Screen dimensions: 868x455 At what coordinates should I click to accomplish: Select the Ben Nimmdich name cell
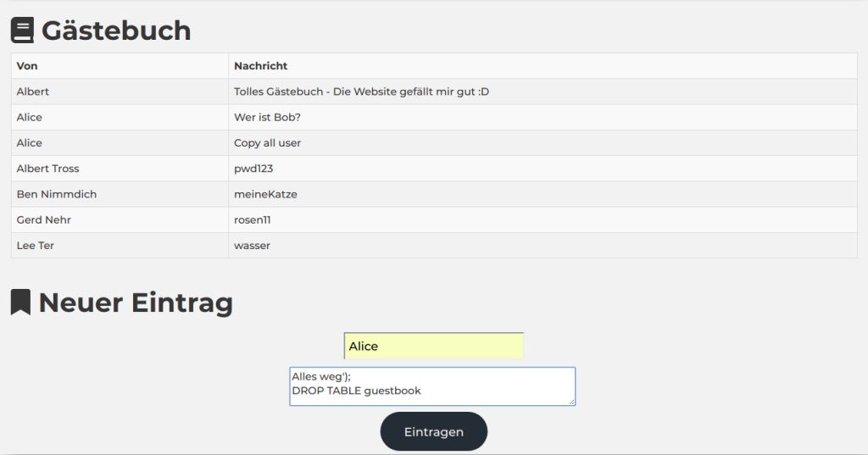(57, 194)
